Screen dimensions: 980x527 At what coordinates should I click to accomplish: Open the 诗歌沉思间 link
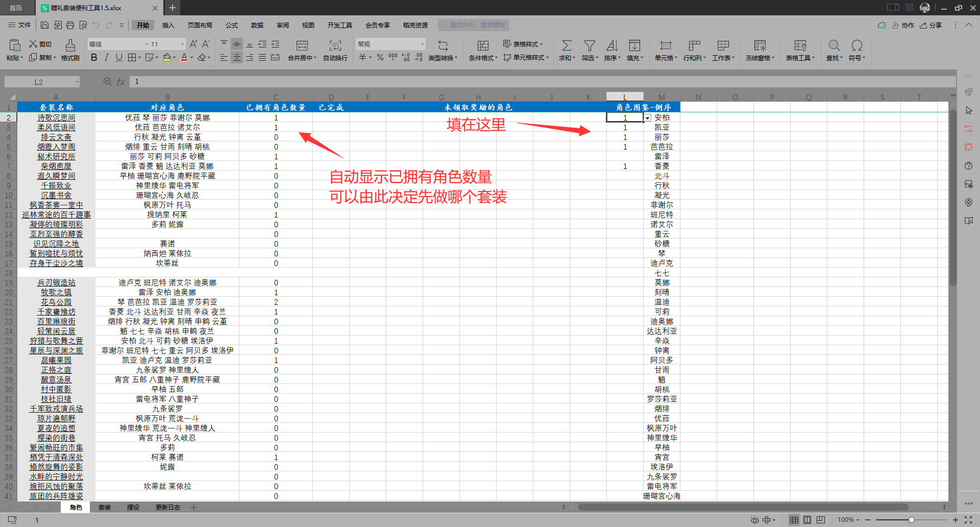pyautogui.click(x=56, y=117)
